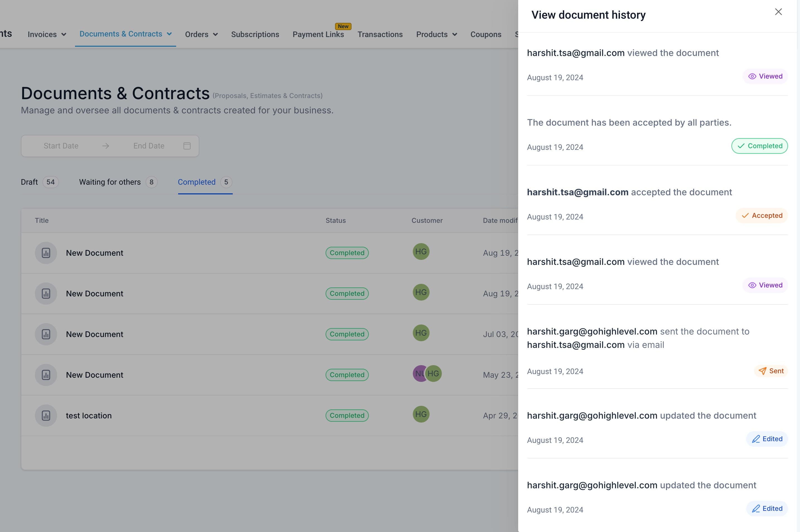This screenshot has height=532, width=800.
Task: Expand the Orders dropdown menu
Action: click(201, 34)
